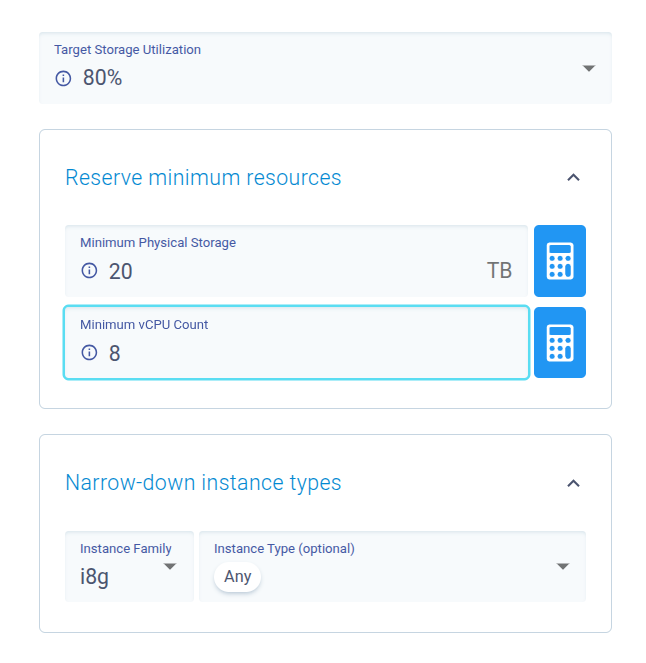Click the Target Storage Utilization info icon

[x=63, y=78]
